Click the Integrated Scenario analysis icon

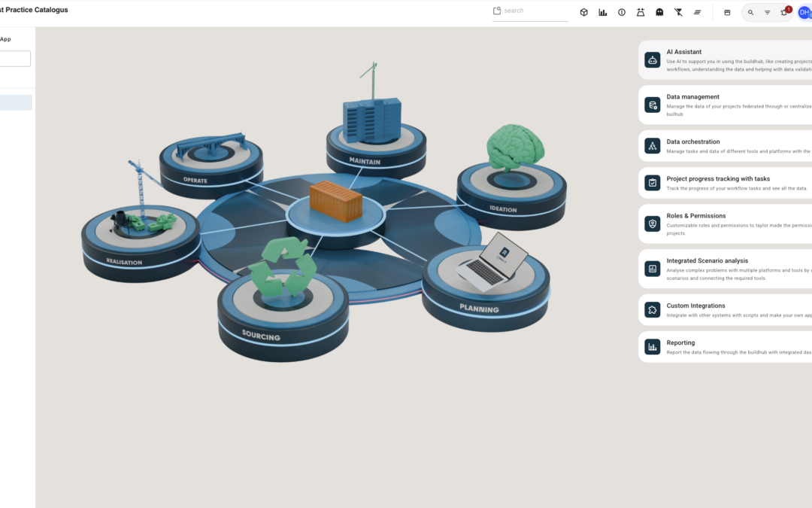653,269
